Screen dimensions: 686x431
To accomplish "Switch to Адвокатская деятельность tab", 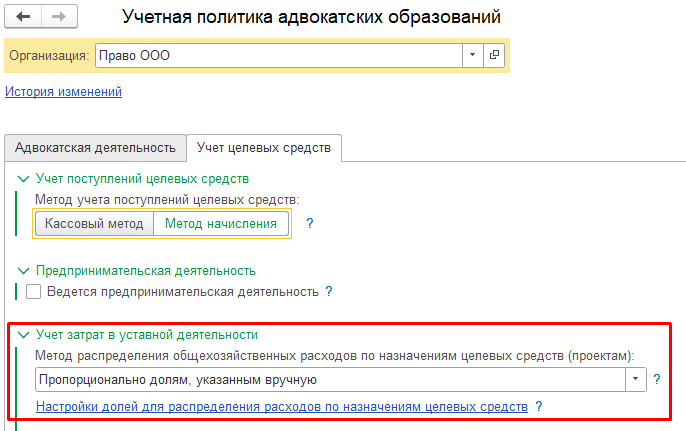I will pos(96,148).
